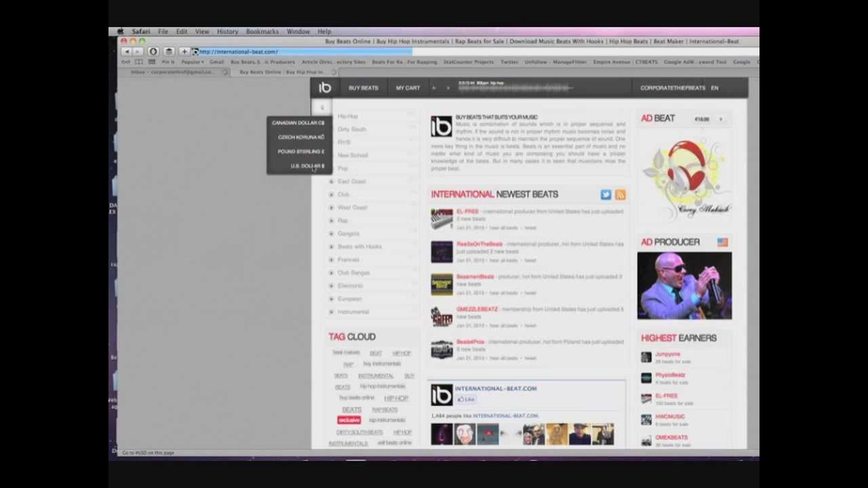Open the New School genre category

[x=353, y=155]
